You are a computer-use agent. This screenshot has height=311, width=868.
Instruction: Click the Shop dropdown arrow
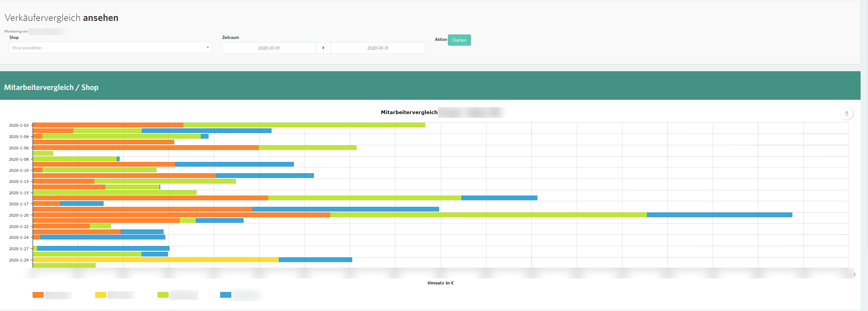click(x=208, y=48)
